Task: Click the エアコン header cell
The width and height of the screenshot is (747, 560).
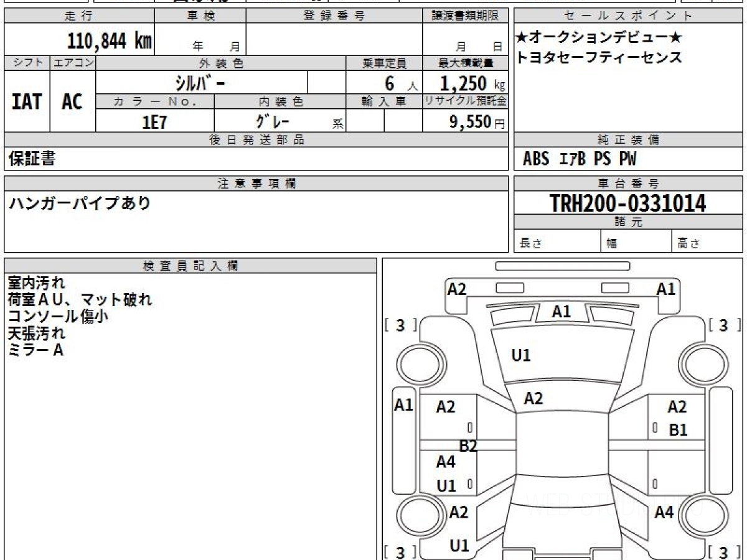Action: click(x=73, y=63)
